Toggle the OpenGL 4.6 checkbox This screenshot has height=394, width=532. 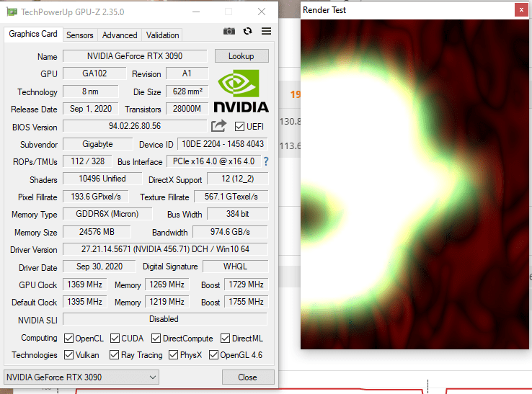click(214, 354)
